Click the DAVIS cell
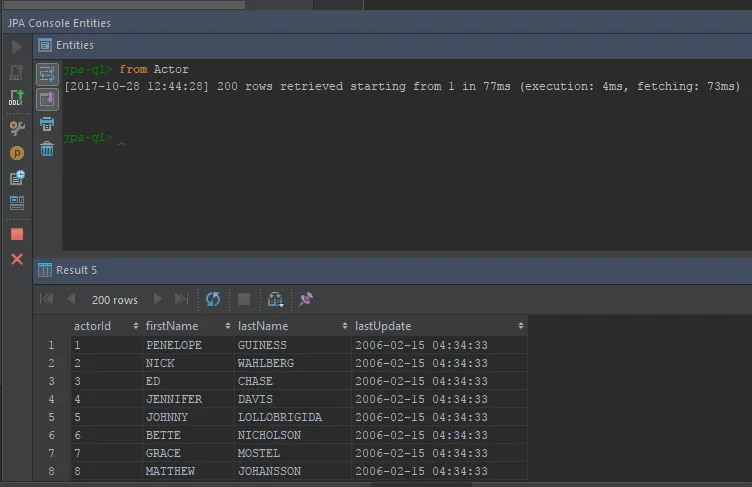 pyautogui.click(x=293, y=399)
